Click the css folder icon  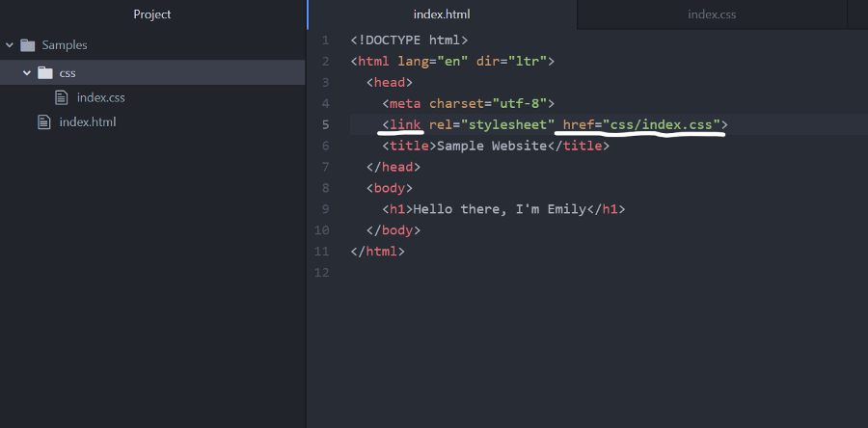click(x=44, y=72)
